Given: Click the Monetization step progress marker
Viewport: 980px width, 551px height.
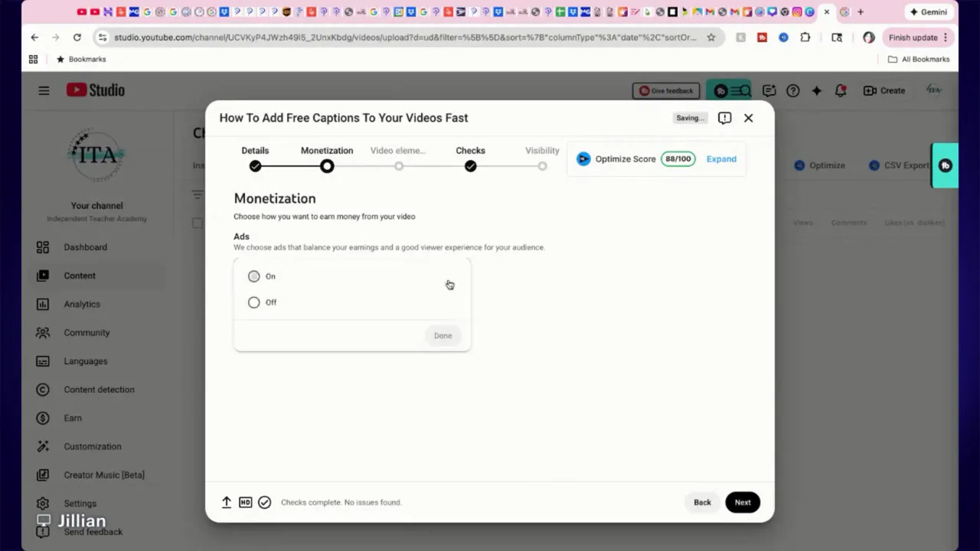Looking at the screenshot, I should pos(327,166).
